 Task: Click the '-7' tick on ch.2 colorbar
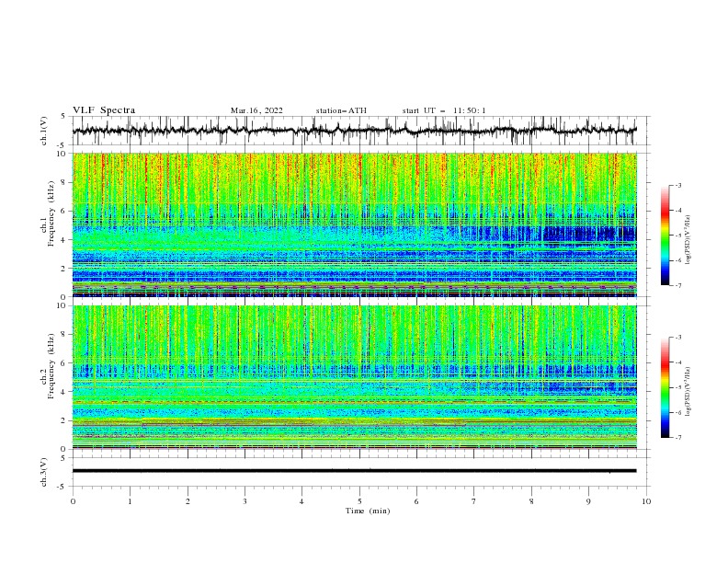(x=677, y=437)
